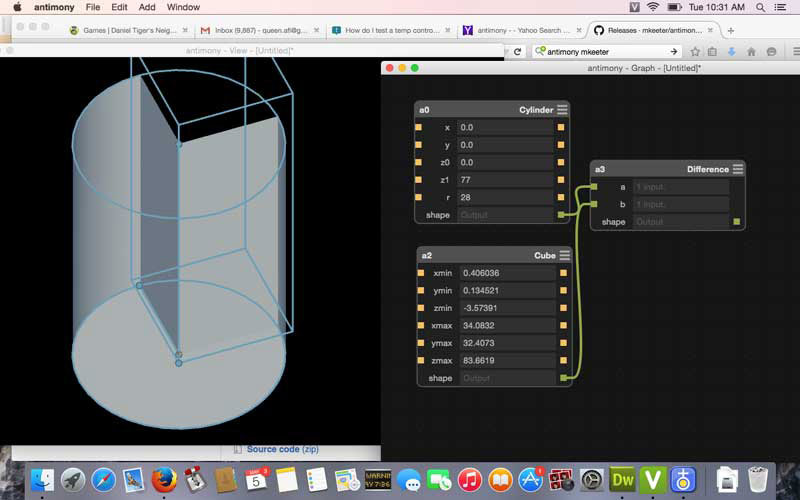Click the Spotlight search icon
Image resolution: width=800 pixels, height=500 pixels.
pos(760,7)
